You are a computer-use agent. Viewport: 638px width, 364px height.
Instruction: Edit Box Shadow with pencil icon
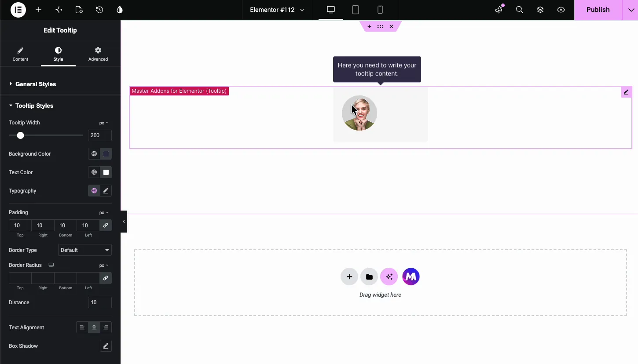pos(106,346)
